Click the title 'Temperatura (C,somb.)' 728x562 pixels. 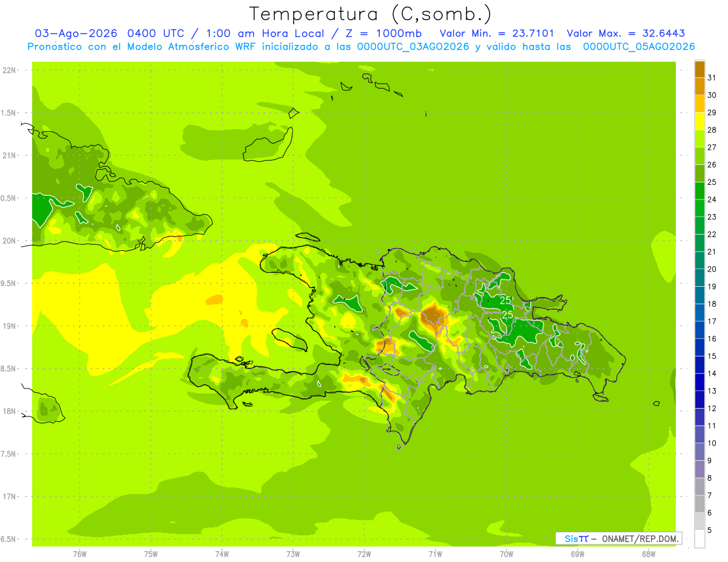(x=370, y=15)
